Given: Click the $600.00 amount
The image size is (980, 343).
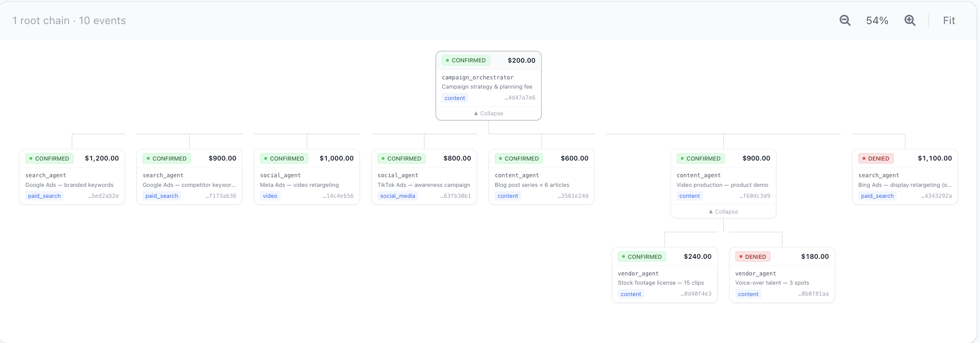Looking at the screenshot, I should (575, 158).
